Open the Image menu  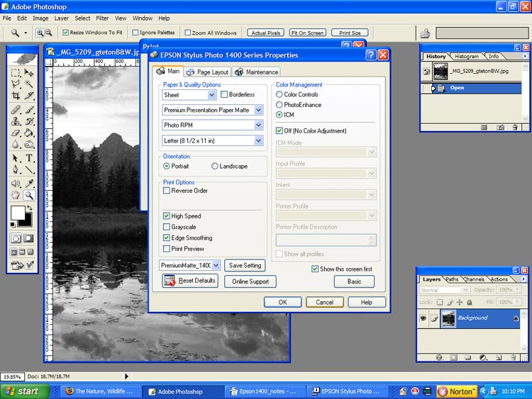40,18
